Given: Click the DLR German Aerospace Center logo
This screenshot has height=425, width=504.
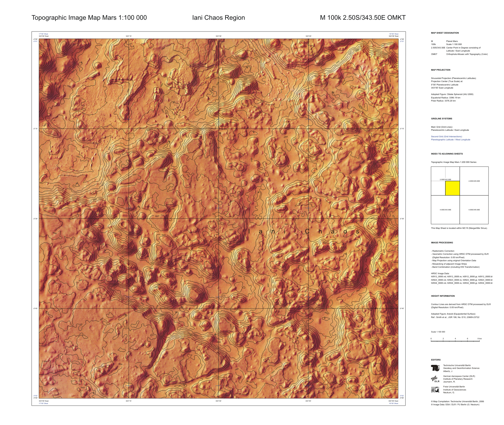Looking at the screenshot, I should [x=435, y=379].
